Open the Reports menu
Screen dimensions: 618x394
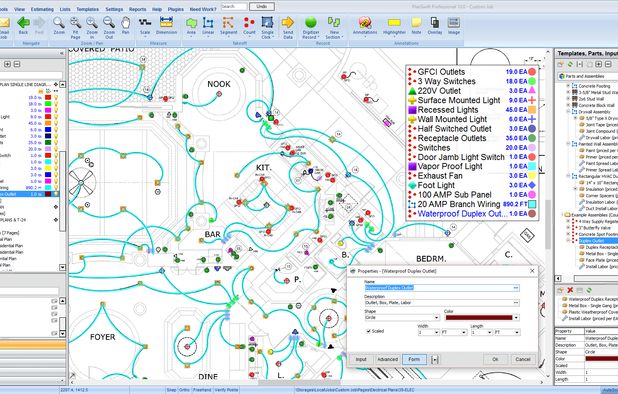click(x=138, y=9)
